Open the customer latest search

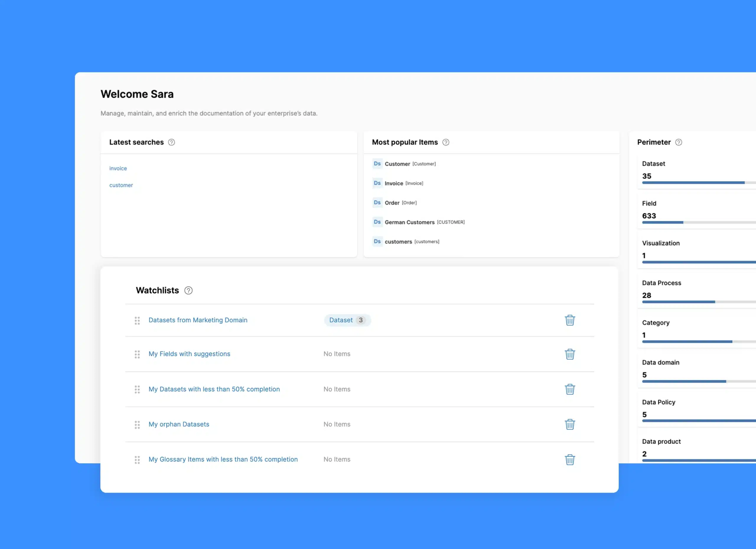[121, 185]
